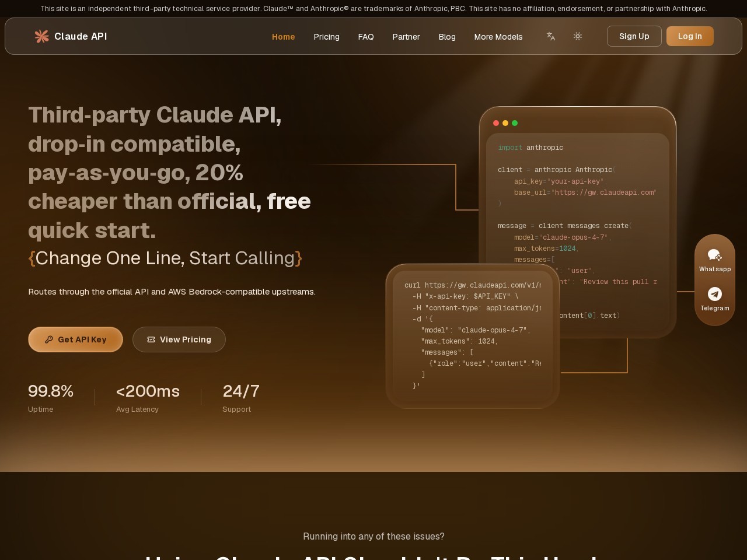747x560 pixels.
Task: Click the Claude API brand name text
Action: (81, 36)
